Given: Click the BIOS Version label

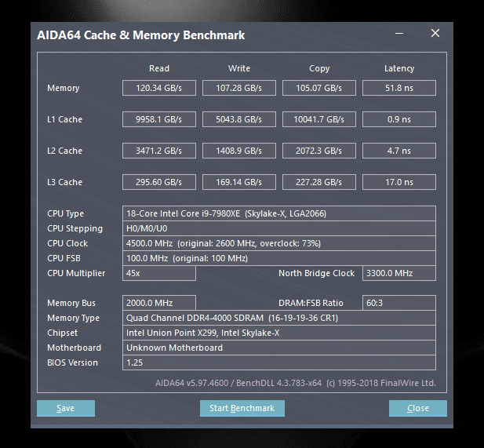Looking at the screenshot, I should [72, 362].
